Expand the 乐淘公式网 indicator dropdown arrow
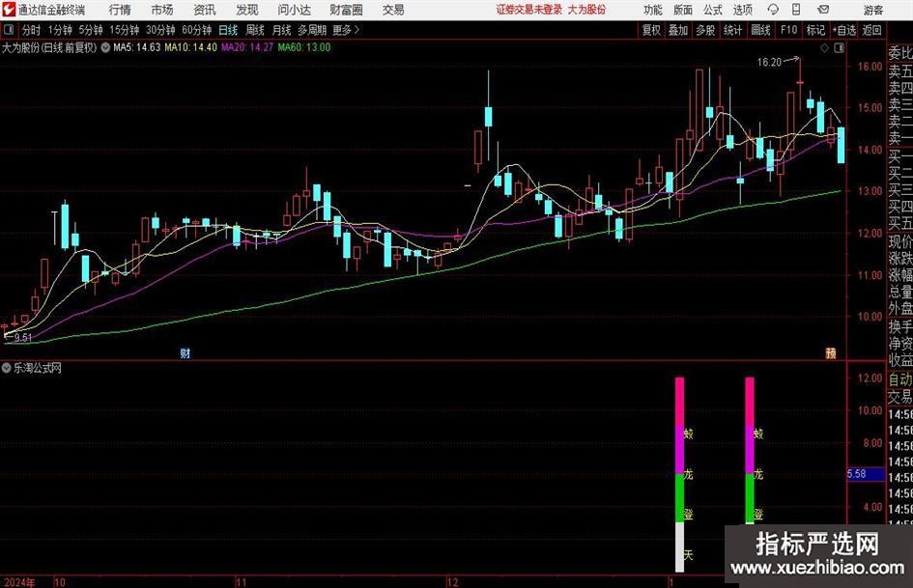This screenshot has width=913, height=588. (x=7, y=368)
